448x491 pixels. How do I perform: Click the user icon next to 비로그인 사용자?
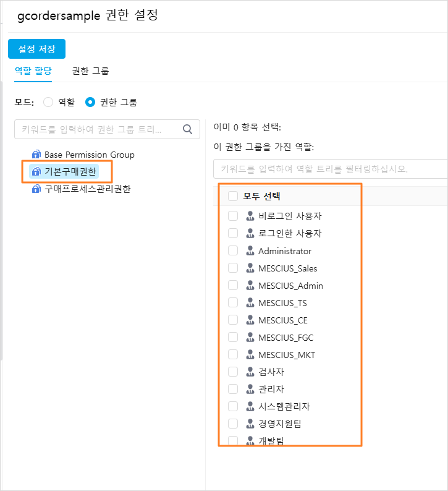pos(250,216)
